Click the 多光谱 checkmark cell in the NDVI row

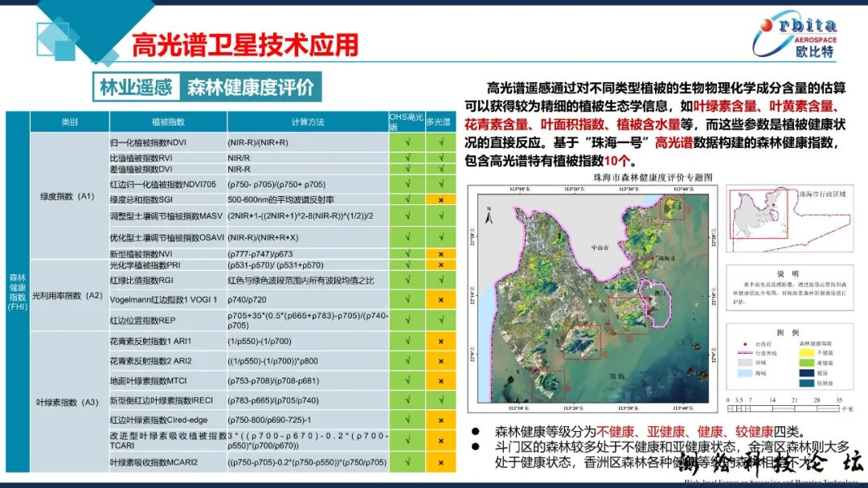pyautogui.click(x=440, y=142)
